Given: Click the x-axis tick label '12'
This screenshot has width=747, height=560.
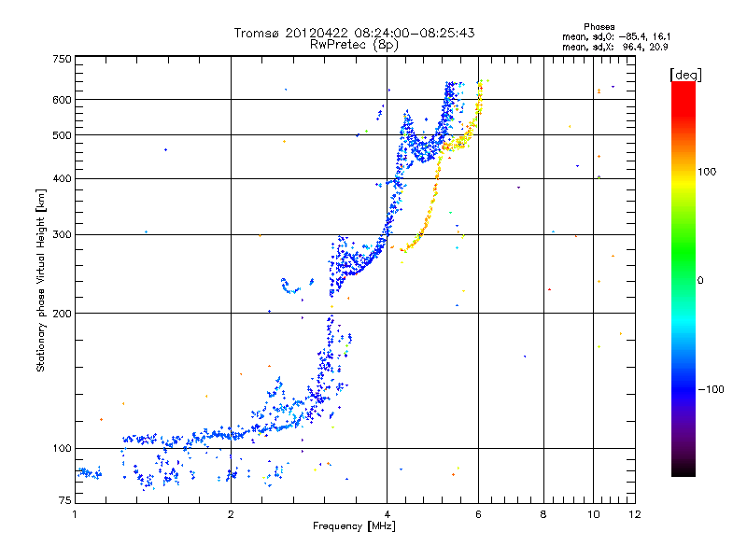Looking at the screenshot, I should click(635, 514).
